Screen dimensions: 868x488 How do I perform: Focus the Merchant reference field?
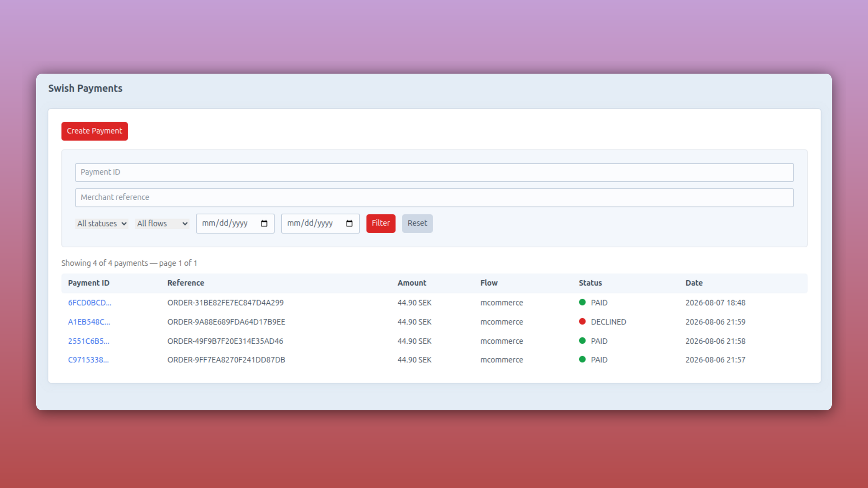pyautogui.click(x=434, y=197)
